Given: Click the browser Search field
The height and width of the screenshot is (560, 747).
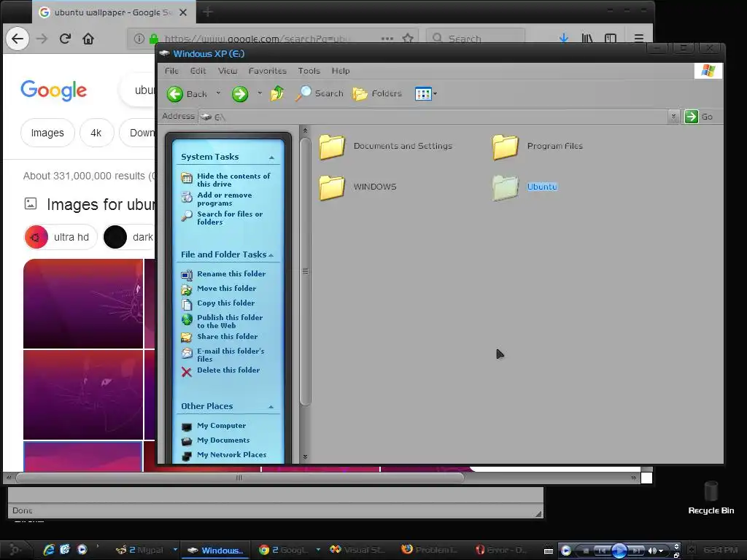Looking at the screenshot, I should (476, 38).
